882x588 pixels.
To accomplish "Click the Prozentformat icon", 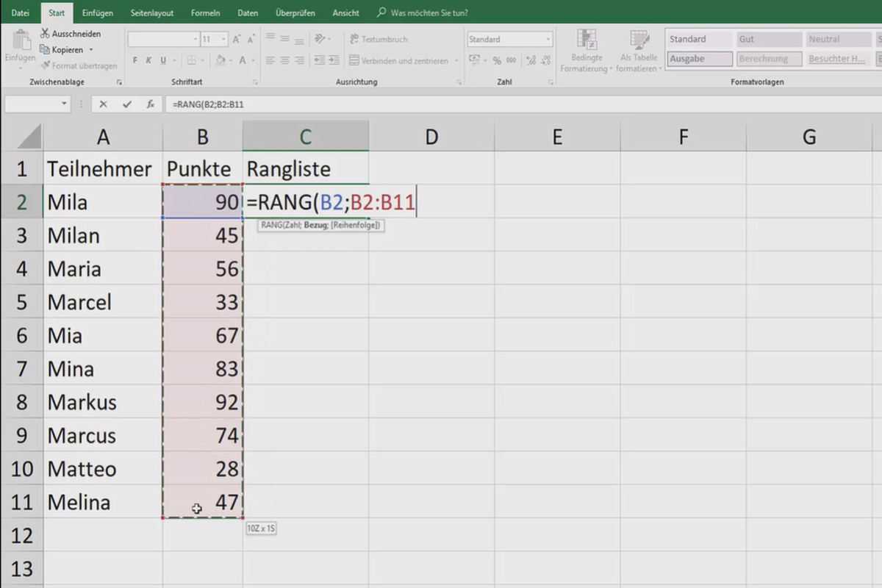I will point(496,60).
